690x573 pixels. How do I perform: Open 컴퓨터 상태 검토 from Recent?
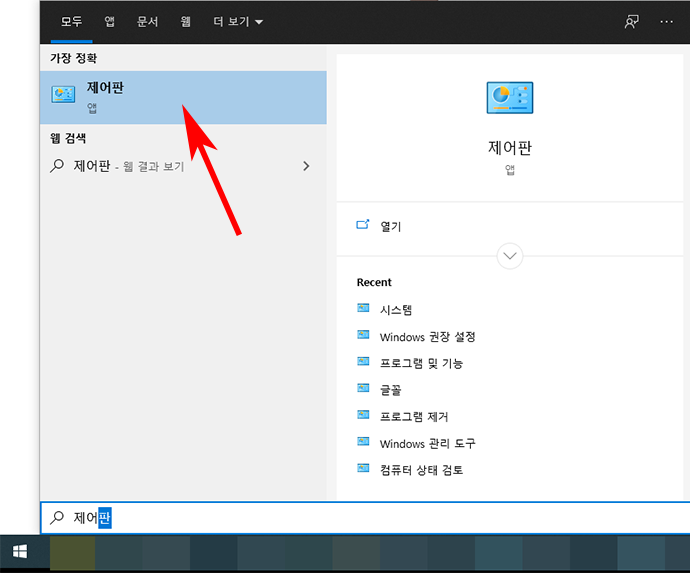tap(421, 470)
